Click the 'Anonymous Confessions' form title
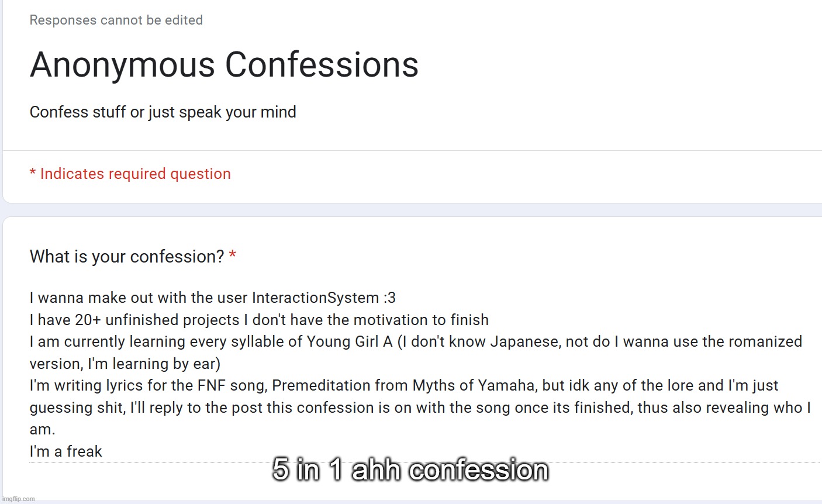The image size is (822, 504). coord(224,64)
